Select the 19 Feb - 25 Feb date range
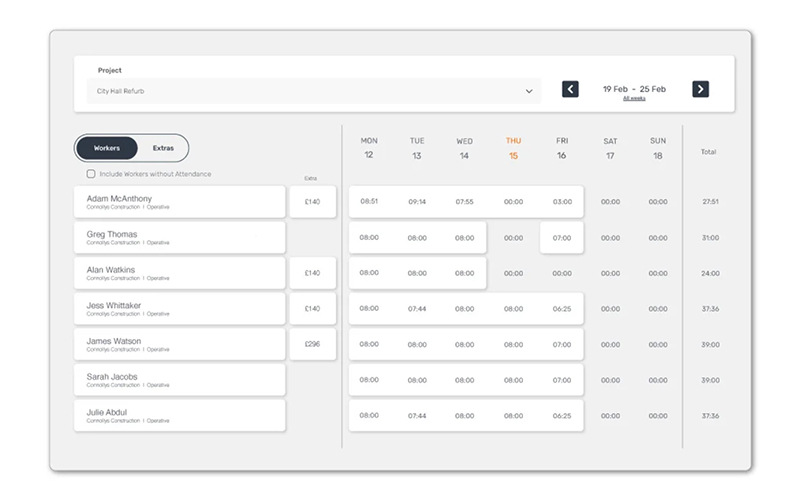800x500 pixels. click(x=634, y=89)
